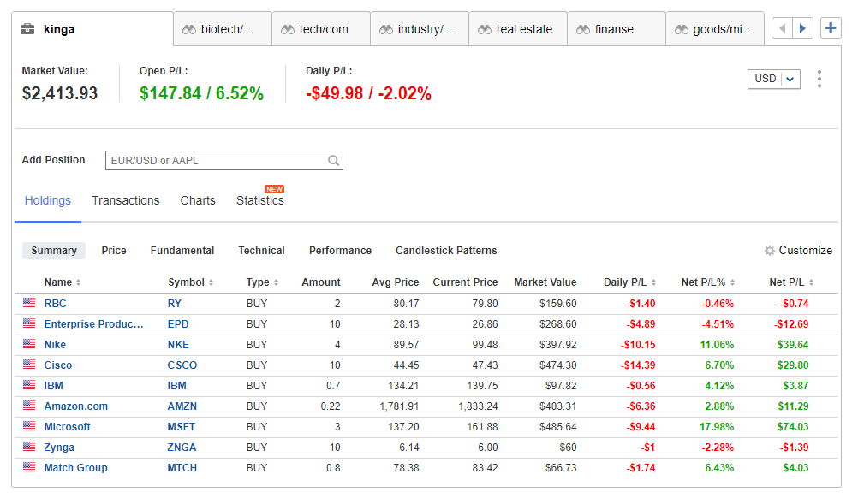This screenshot has height=504, width=864.
Task: Open the three-dot portfolio options menu
Action: (x=819, y=79)
